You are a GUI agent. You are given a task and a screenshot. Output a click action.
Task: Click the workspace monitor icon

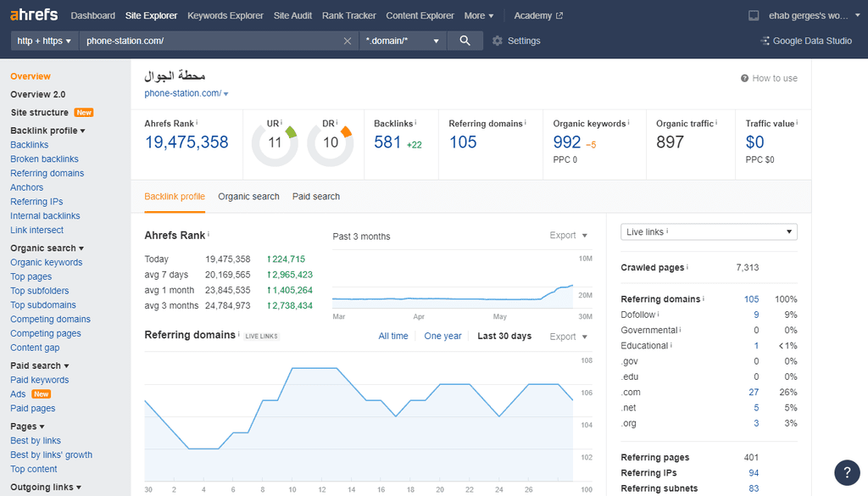point(754,15)
